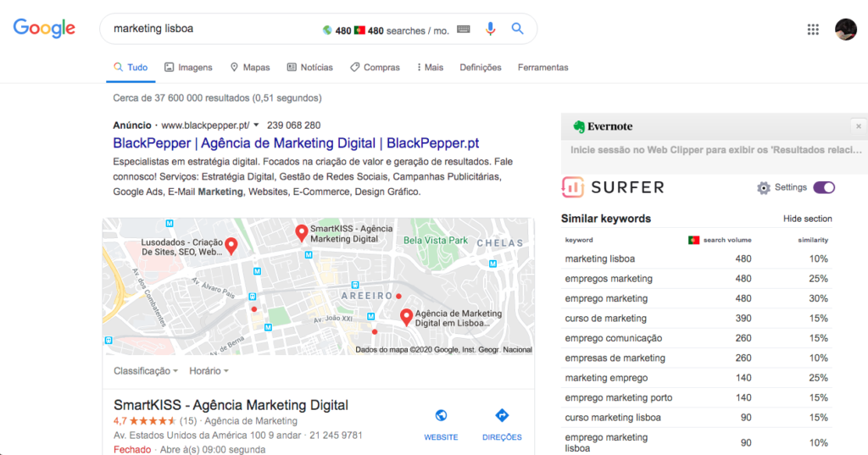
Task: Click the Surfer Settings gear icon
Action: pyautogui.click(x=763, y=187)
